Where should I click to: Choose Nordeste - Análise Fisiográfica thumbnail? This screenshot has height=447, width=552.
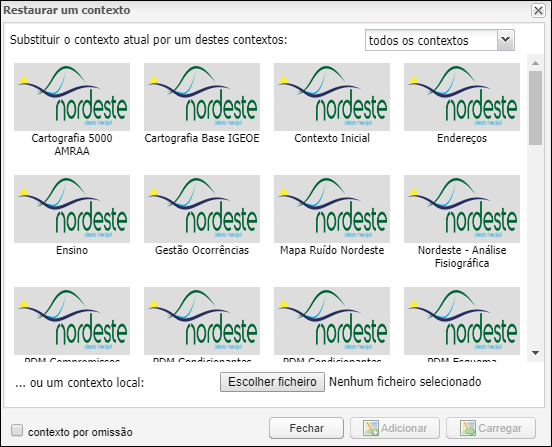pos(462,209)
